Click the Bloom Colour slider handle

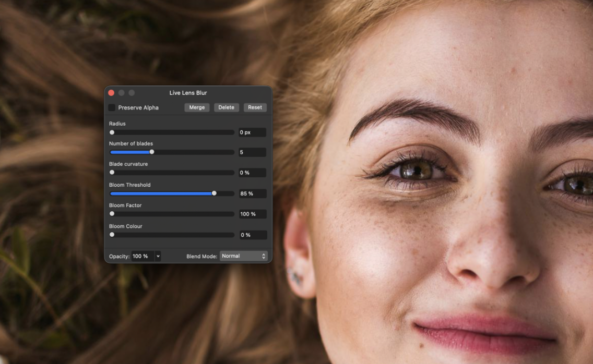click(x=112, y=235)
